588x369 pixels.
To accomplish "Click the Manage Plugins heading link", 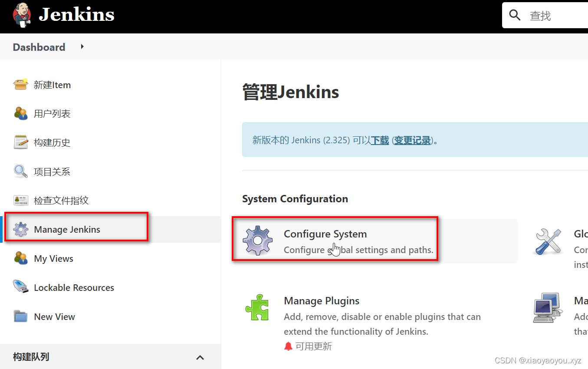I will click(322, 301).
